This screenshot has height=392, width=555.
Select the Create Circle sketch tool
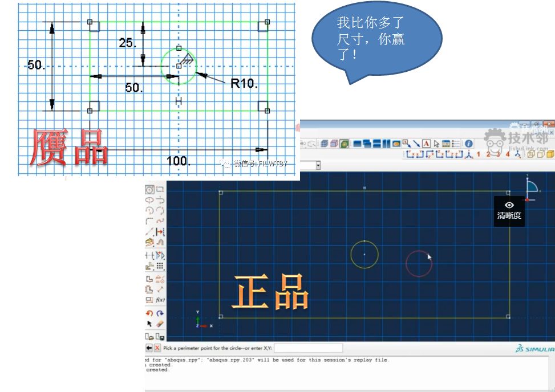148,189
